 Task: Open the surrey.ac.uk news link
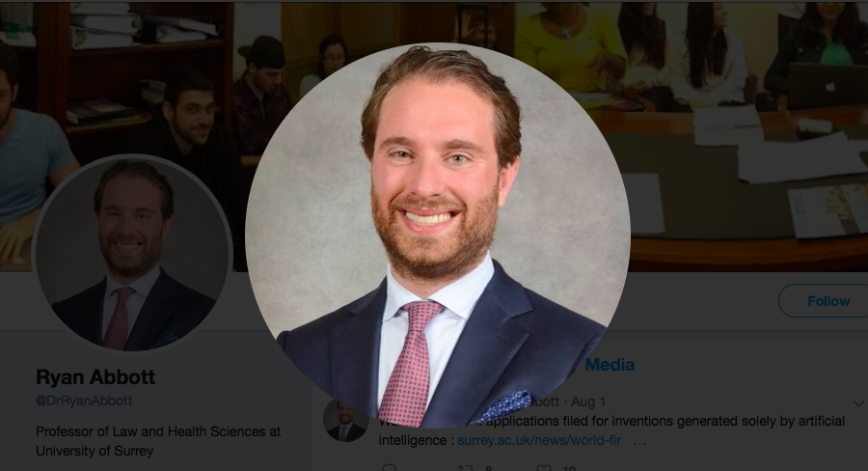pos(538,440)
